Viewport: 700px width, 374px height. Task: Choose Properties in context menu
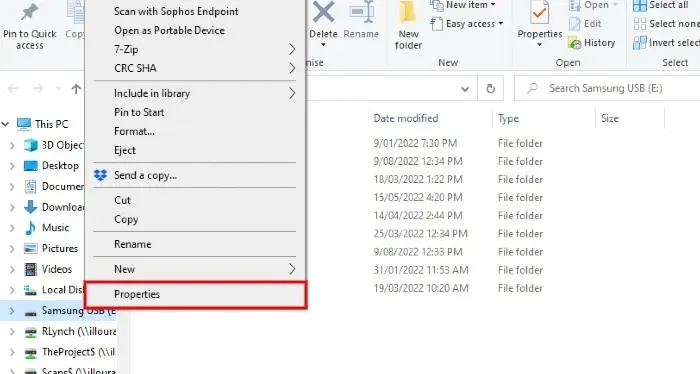click(195, 294)
